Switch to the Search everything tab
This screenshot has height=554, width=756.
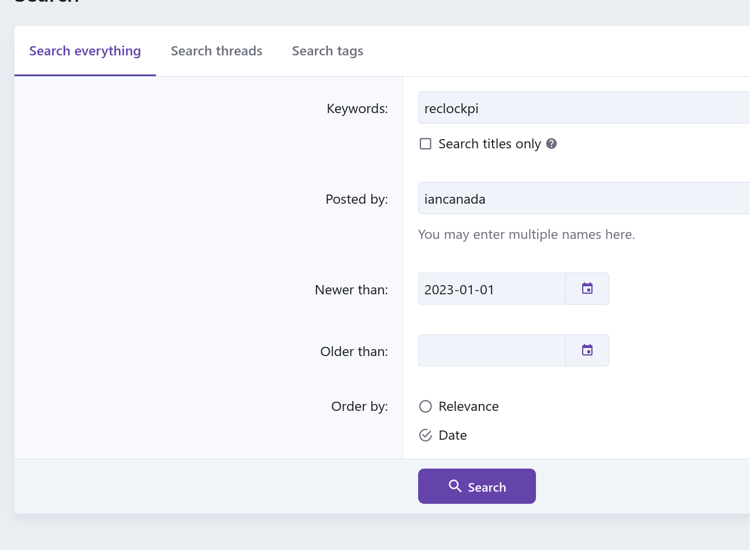point(85,51)
